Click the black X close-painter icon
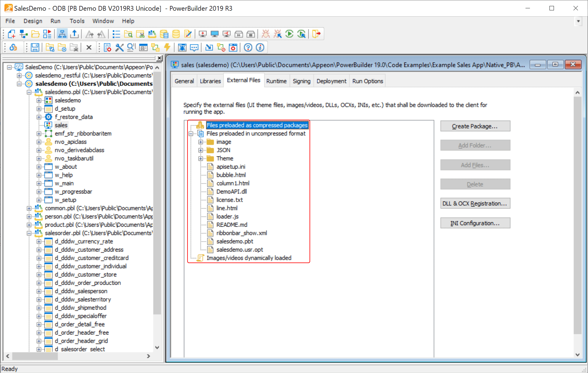 (89, 47)
